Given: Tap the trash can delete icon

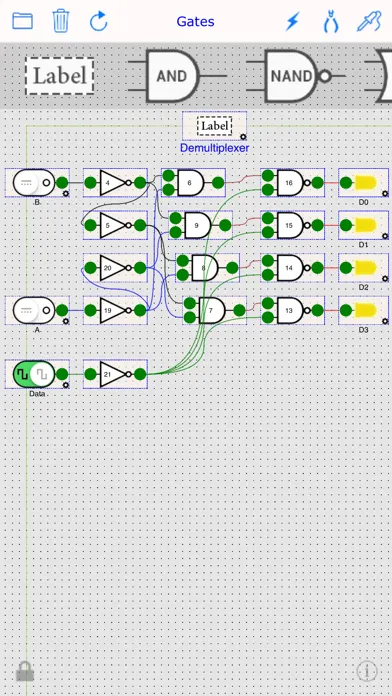Looking at the screenshot, I should tap(61, 21).
